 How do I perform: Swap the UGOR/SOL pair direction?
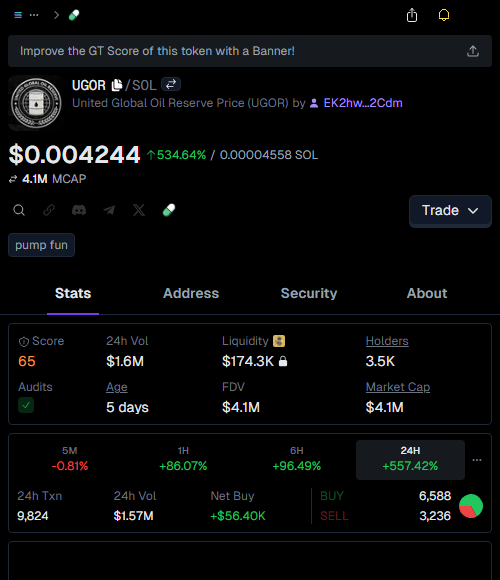[171, 84]
